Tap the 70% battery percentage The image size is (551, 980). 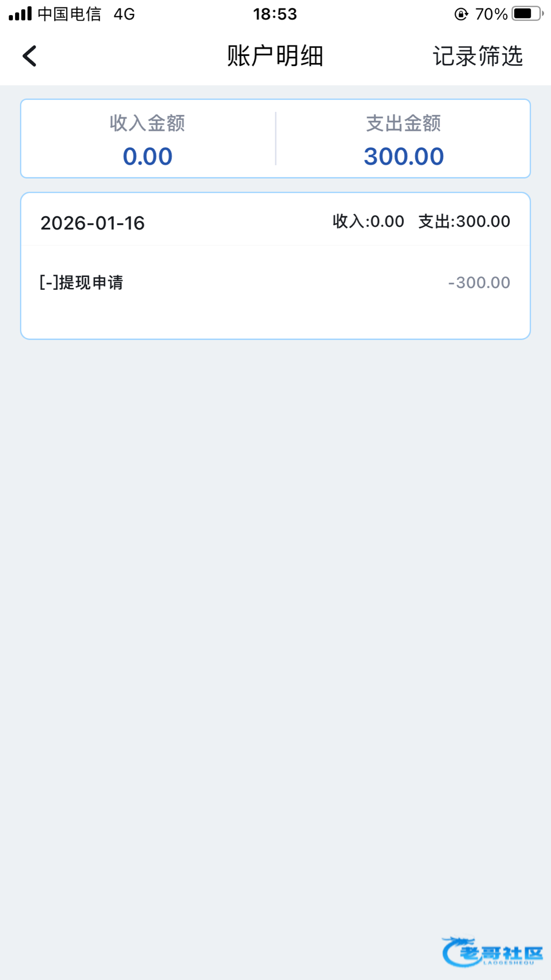pyautogui.click(x=491, y=14)
